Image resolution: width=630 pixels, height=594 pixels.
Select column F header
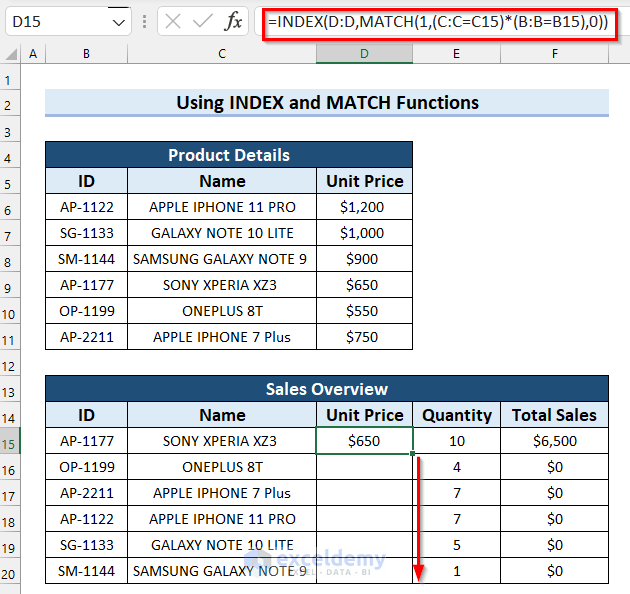coord(554,54)
